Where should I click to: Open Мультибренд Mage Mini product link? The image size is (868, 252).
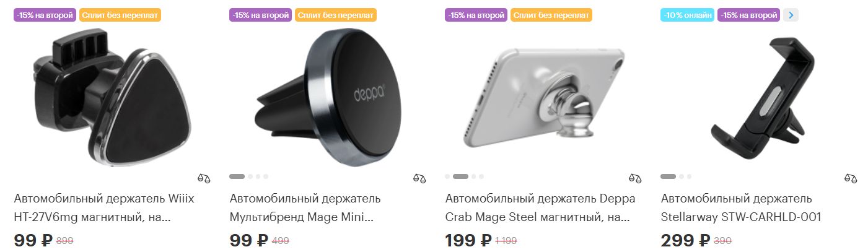point(305,208)
